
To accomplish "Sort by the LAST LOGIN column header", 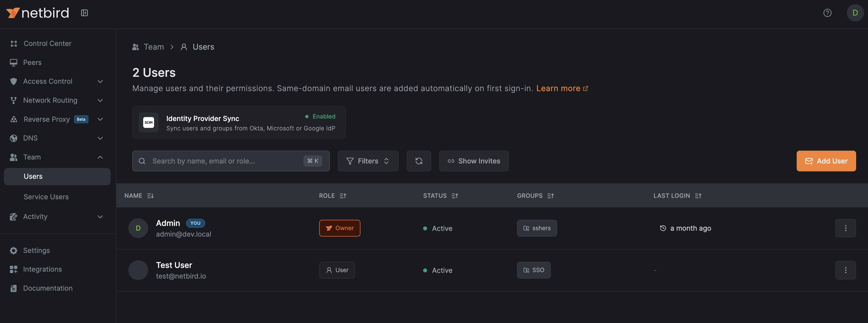I will 677,196.
